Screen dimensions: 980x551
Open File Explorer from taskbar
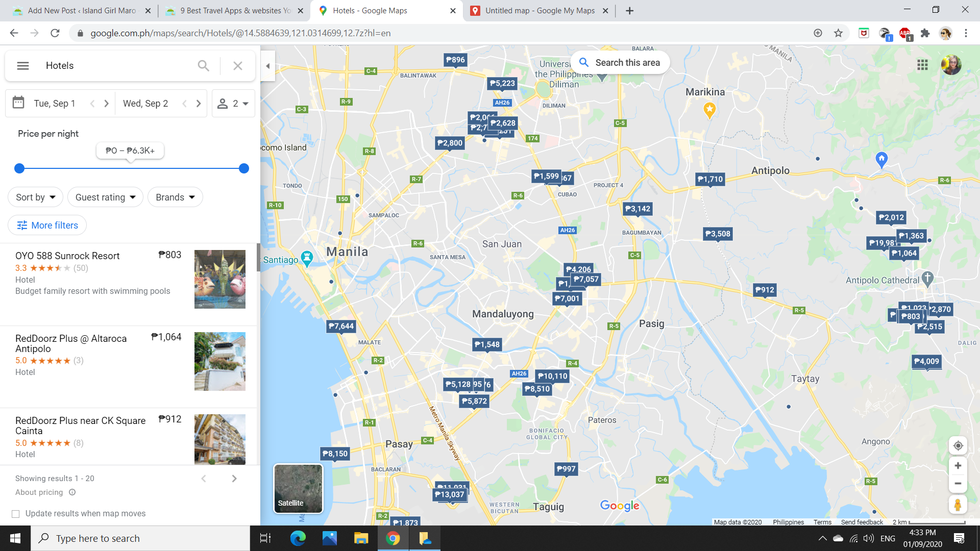click(361, 538)
